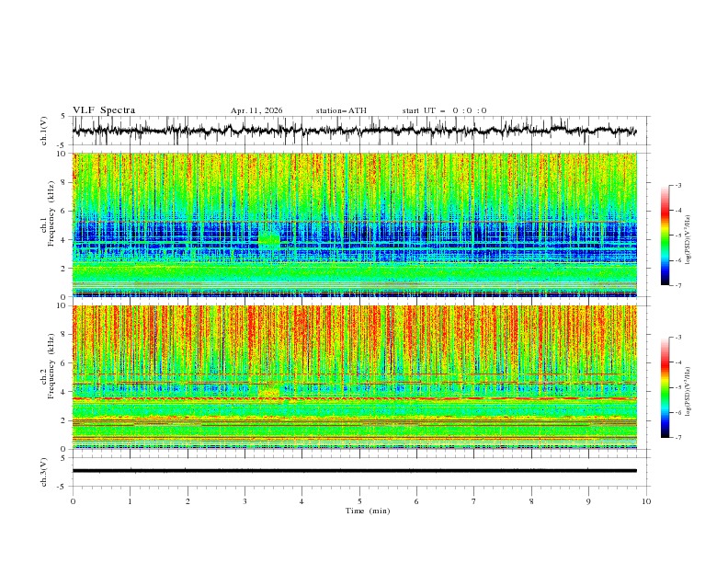The image size is (728, 563).
Task: Click time axis tick label "5"
Action: (359, 501)
